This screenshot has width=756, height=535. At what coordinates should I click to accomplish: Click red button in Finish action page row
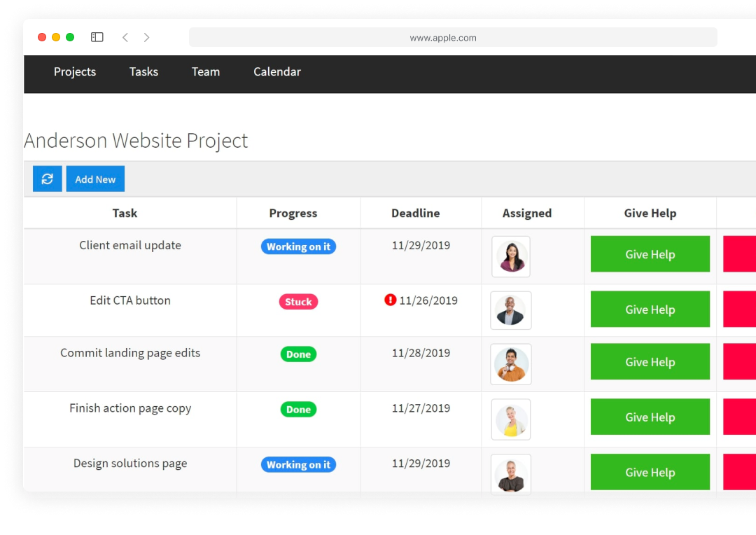[x=740, y=417]
